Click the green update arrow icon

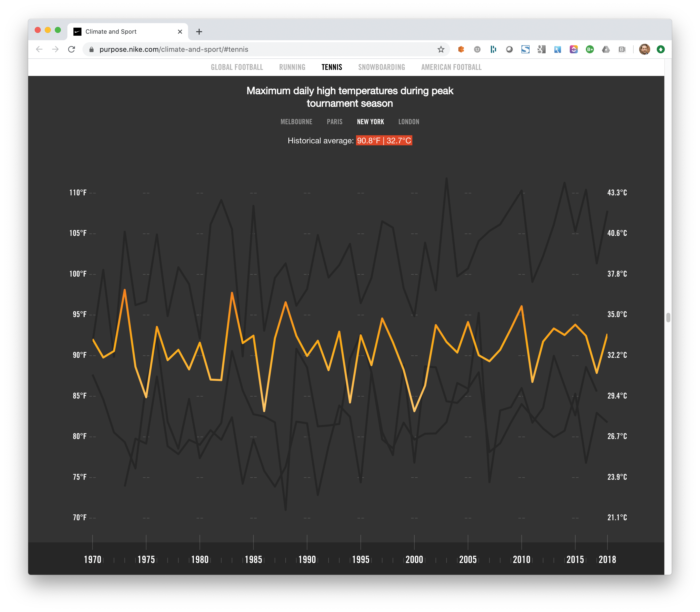coord(661,50)
